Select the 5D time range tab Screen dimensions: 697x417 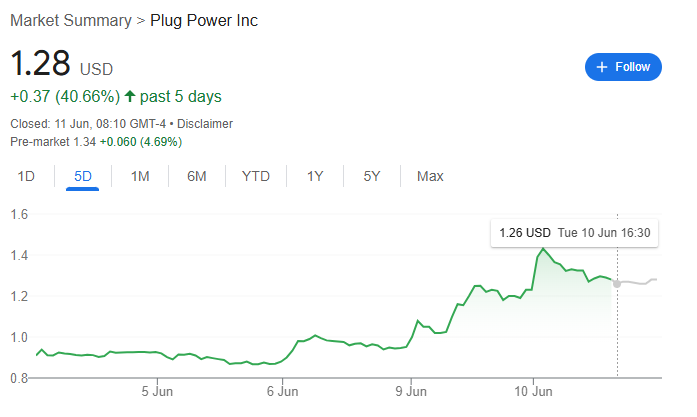tap(83, 176)
